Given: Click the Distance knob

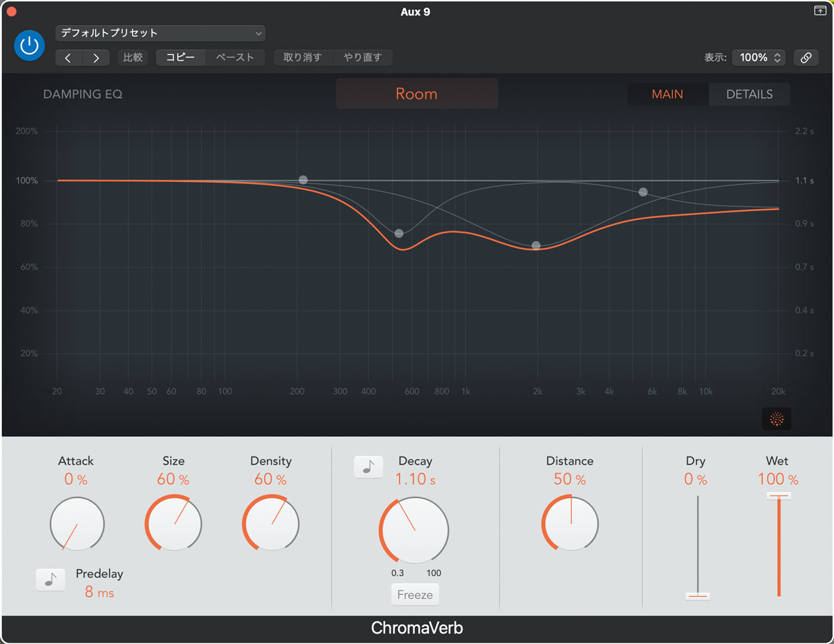Looking at the screenshot, I should (570, 523).
